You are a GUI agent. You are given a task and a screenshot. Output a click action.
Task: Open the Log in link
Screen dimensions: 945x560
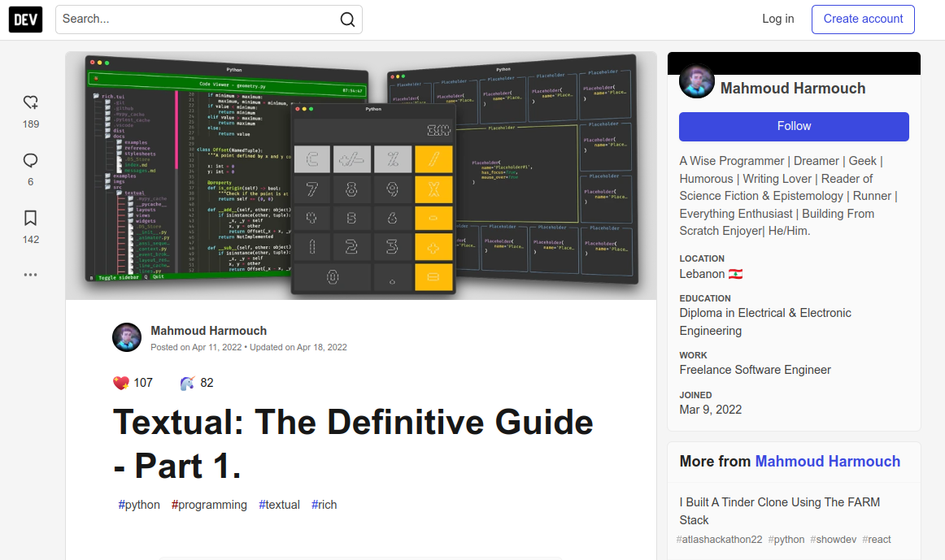[778, 20]
